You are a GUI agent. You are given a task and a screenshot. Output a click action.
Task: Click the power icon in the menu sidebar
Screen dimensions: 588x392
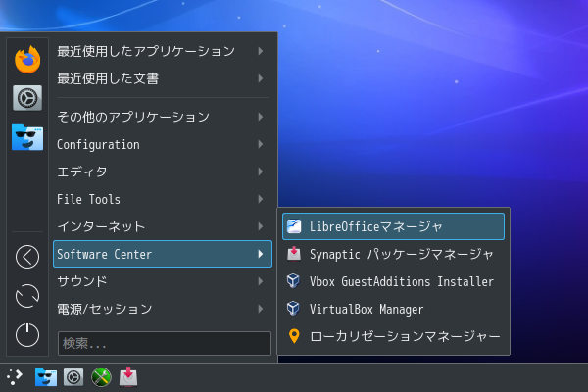(x=27, y=335)
